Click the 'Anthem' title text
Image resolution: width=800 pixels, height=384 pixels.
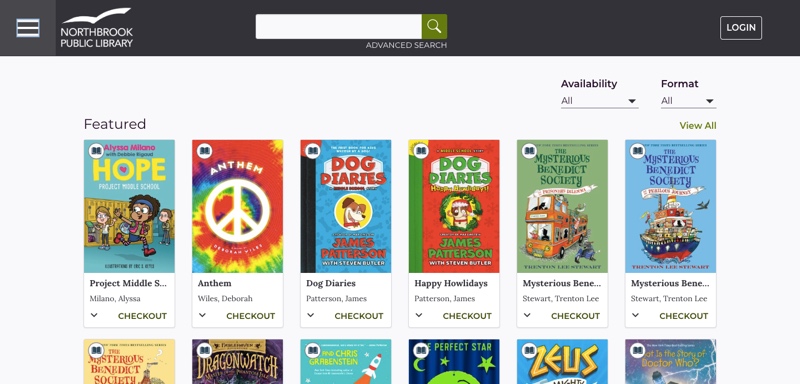(x=214, y=283)
